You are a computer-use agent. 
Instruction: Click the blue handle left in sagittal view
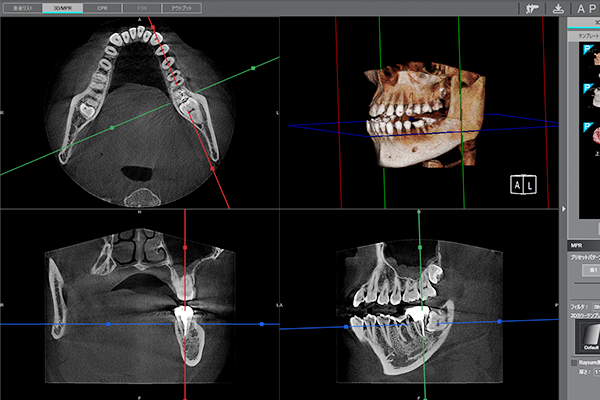click(x=346, y=327)
